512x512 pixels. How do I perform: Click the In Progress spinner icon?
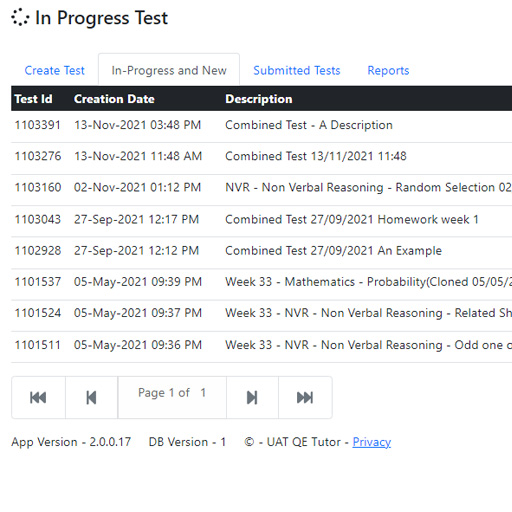20,17
